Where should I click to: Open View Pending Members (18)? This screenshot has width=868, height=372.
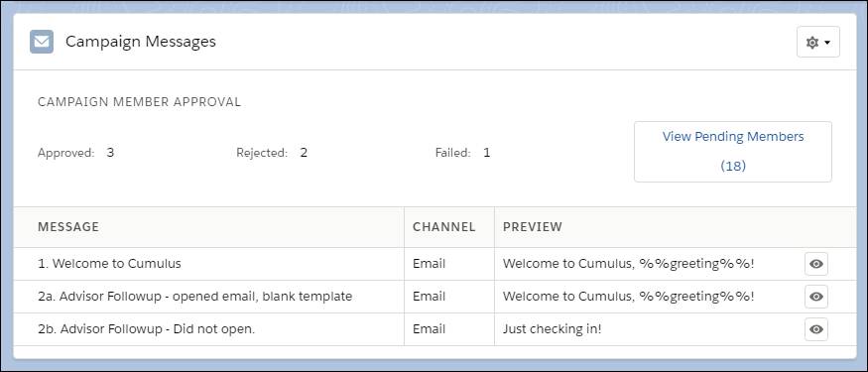point(733,151)
